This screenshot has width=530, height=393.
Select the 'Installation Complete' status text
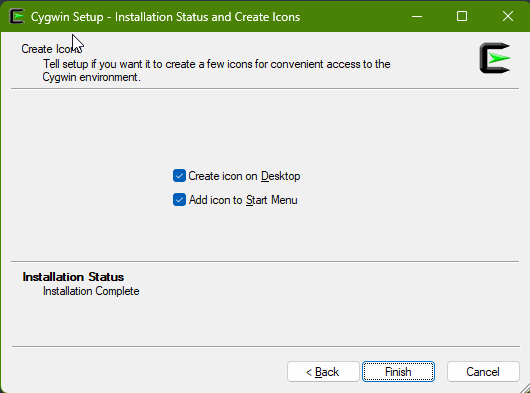(91, 291)
